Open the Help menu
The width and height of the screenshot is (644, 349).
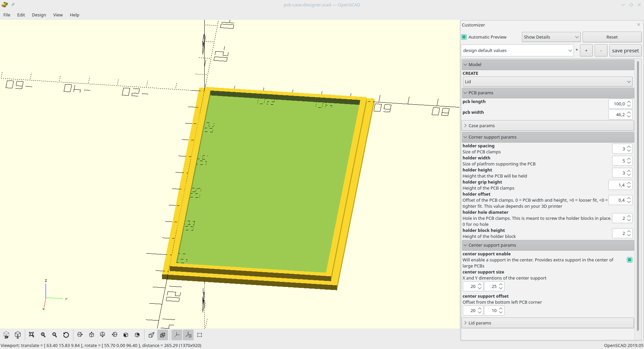74,15
